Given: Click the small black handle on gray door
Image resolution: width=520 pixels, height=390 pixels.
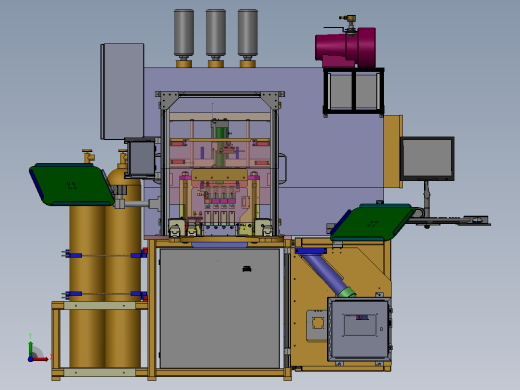Looking at the screenshot, I should 247,269.
